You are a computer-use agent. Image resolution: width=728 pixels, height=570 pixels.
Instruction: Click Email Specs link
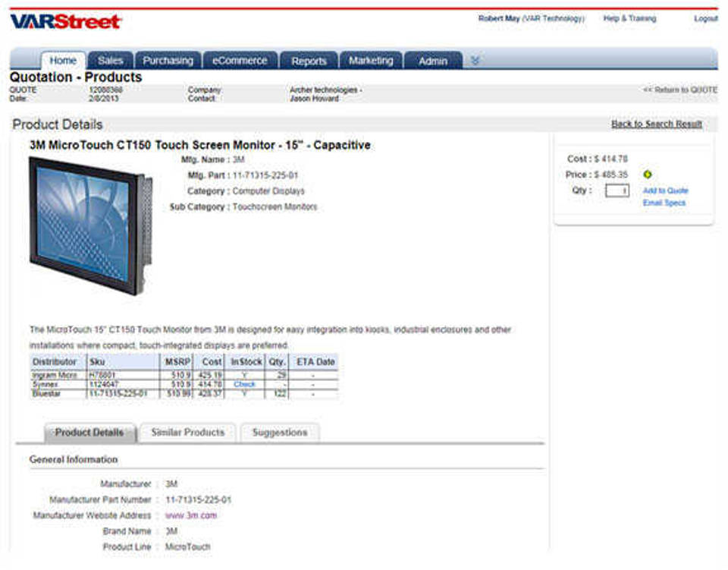pyautogui.click(x=664, y=203)
